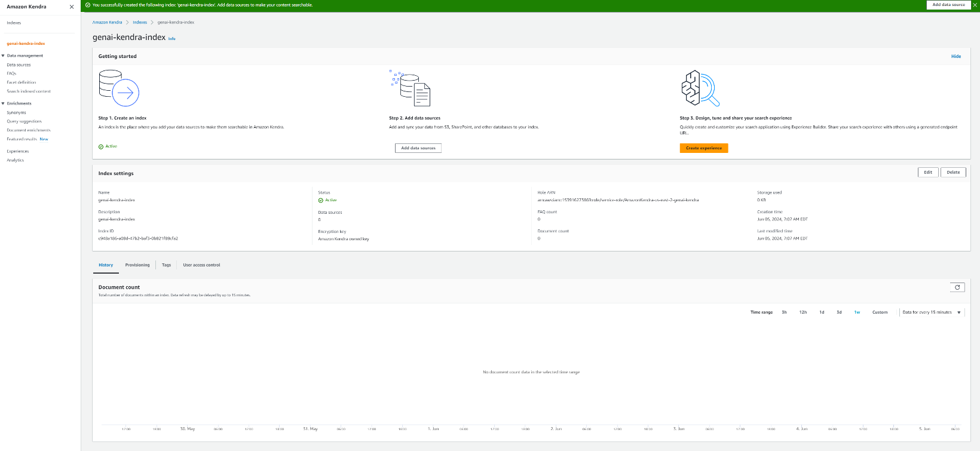Click the Index ID value
Viewport: 980px width, 451px height.
point(138,238)
